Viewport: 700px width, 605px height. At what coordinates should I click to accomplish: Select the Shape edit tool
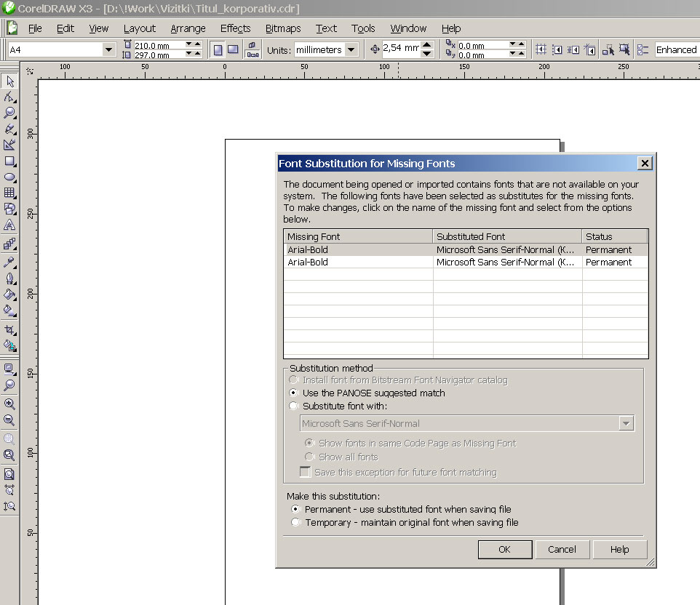(x=9, y=97)
